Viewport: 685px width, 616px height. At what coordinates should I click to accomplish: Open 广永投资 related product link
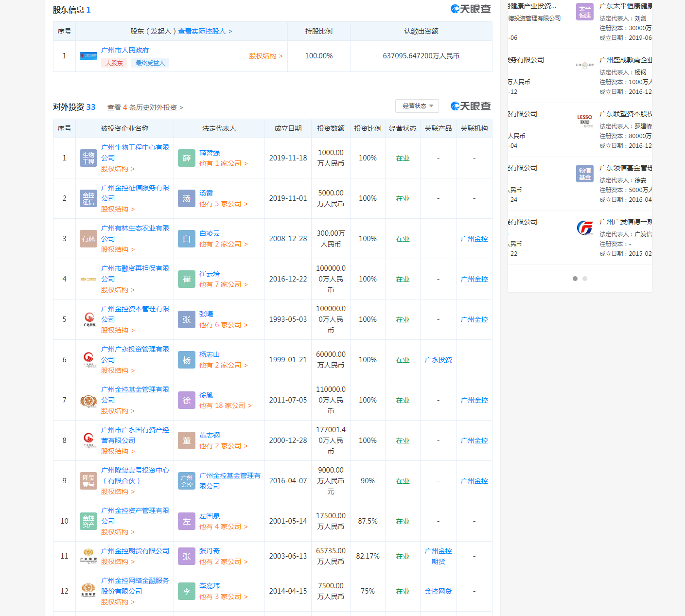(439, 360)
